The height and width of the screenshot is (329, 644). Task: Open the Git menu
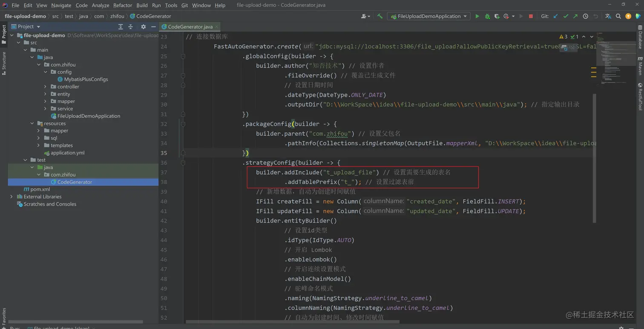click(x=184, y=5)
